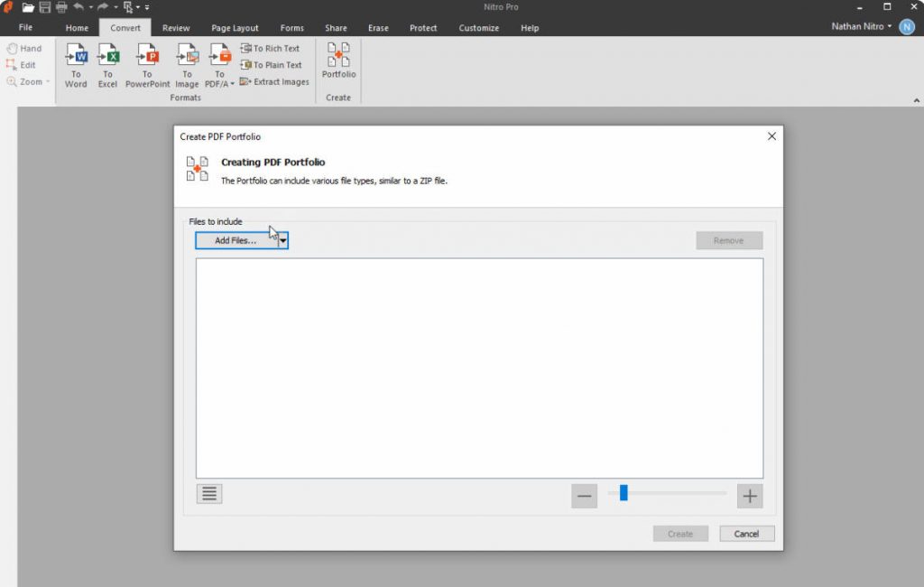Adjust the thumbnail size slider
The image size is (924, 587).
tap(624, 492)
